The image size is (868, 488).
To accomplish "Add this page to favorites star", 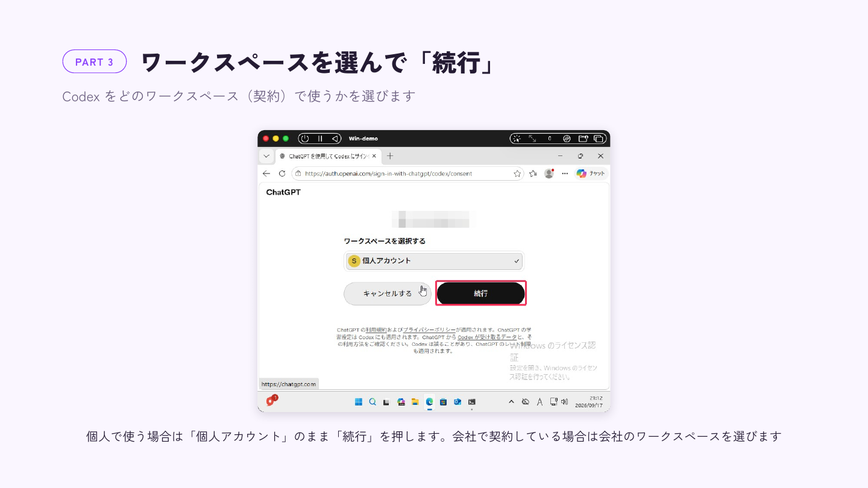I will tap(517, 174).
